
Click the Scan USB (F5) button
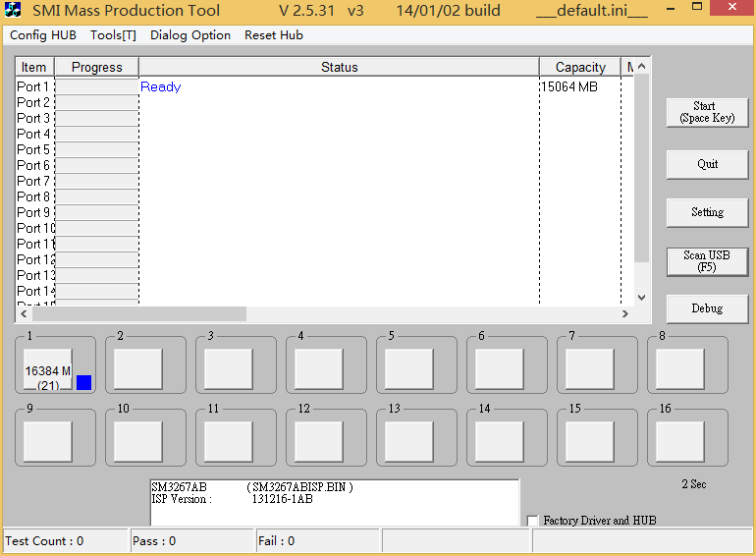point(707,261)
